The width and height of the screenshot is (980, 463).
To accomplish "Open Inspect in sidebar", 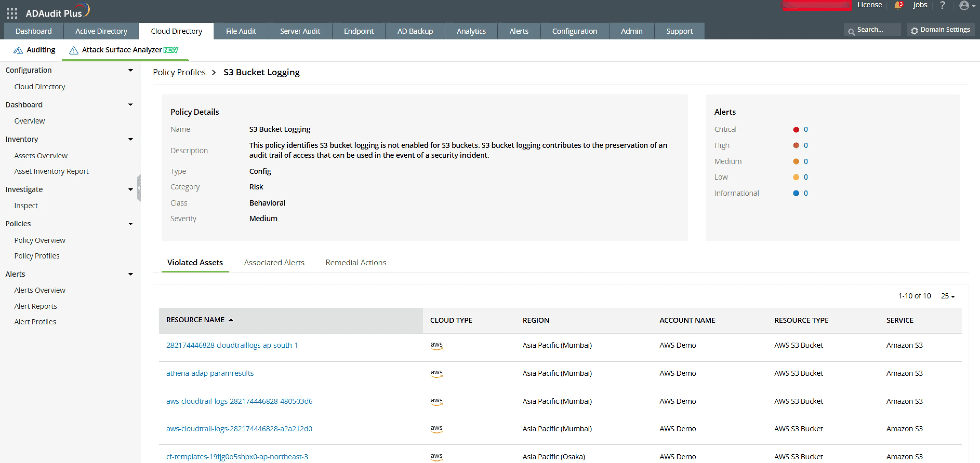I will (26, 206).
